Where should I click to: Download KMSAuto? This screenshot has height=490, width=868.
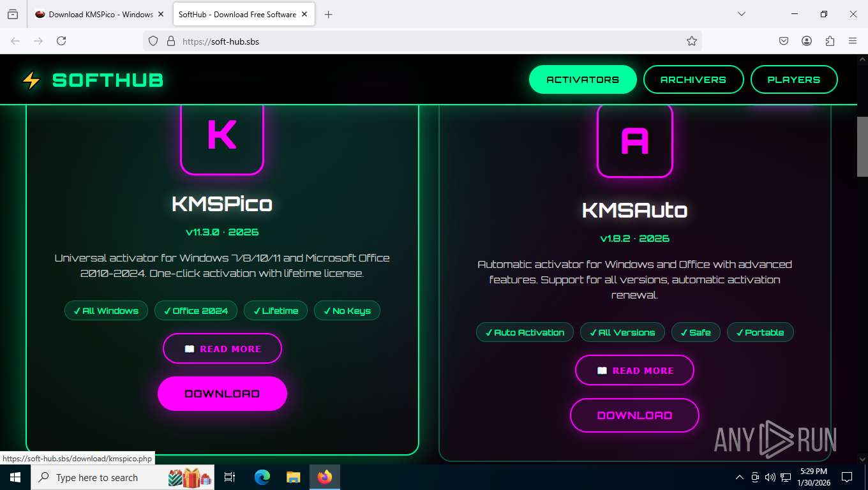[634, 415]
